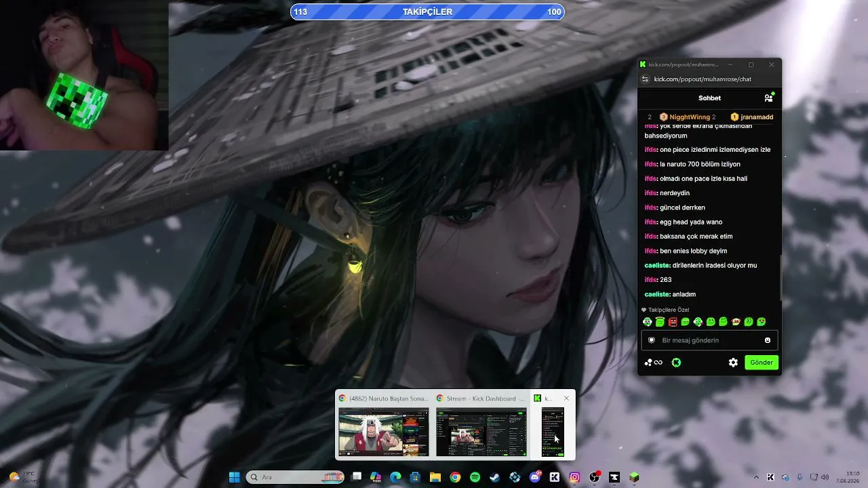Click the Kick popout chat URL address bar
Screen dimensions: 868x488
(x=703, y=79)
